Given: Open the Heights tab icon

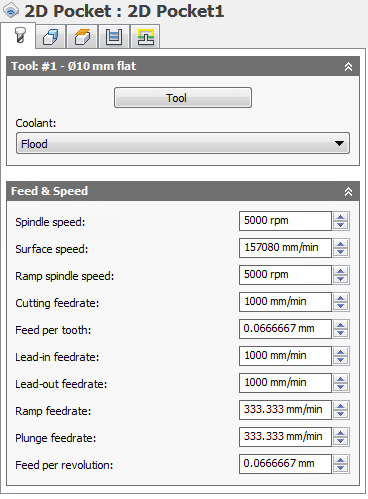Looking at the screenshot, I should (x=82, y=37).
